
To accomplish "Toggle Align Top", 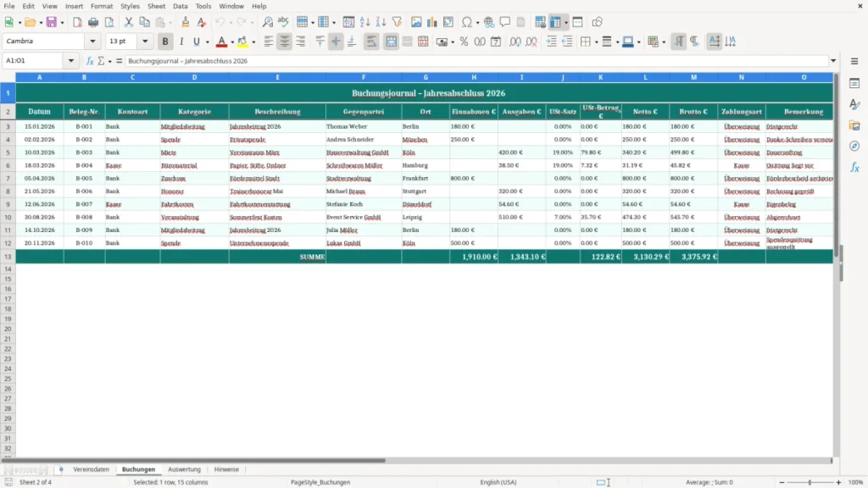I will click(x=320, y=42).
